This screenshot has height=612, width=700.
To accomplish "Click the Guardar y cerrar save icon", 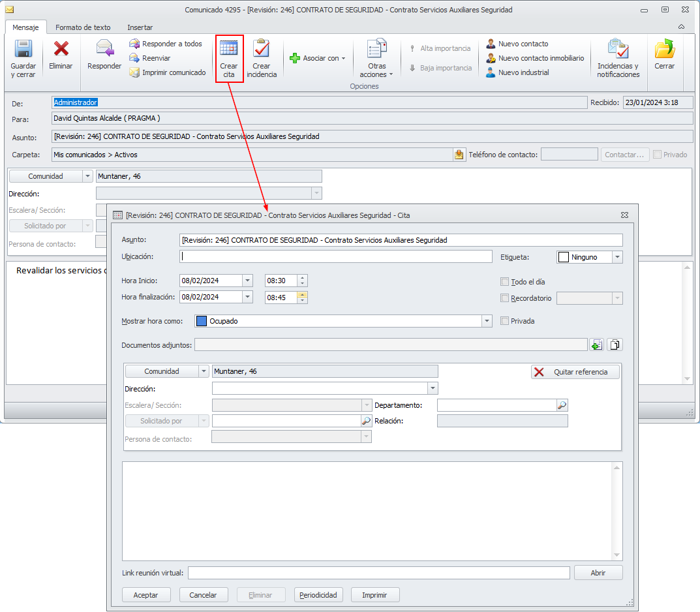I will [23, 49].
